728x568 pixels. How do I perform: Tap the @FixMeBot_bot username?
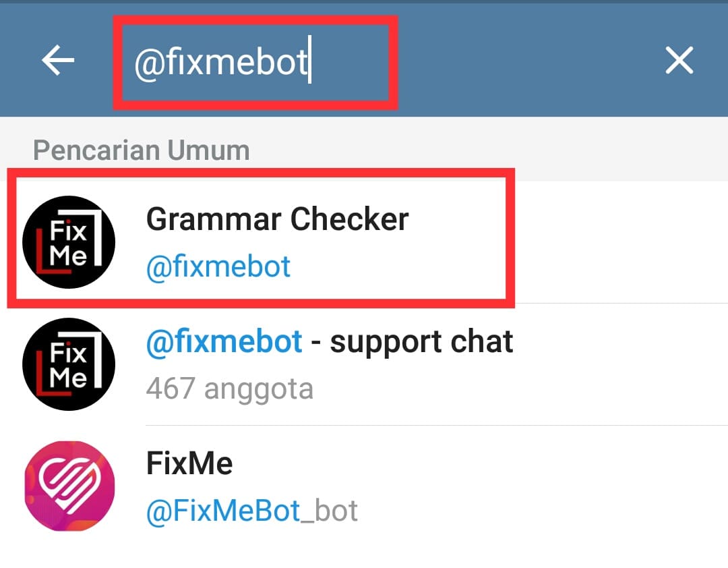tap(251, 511)
